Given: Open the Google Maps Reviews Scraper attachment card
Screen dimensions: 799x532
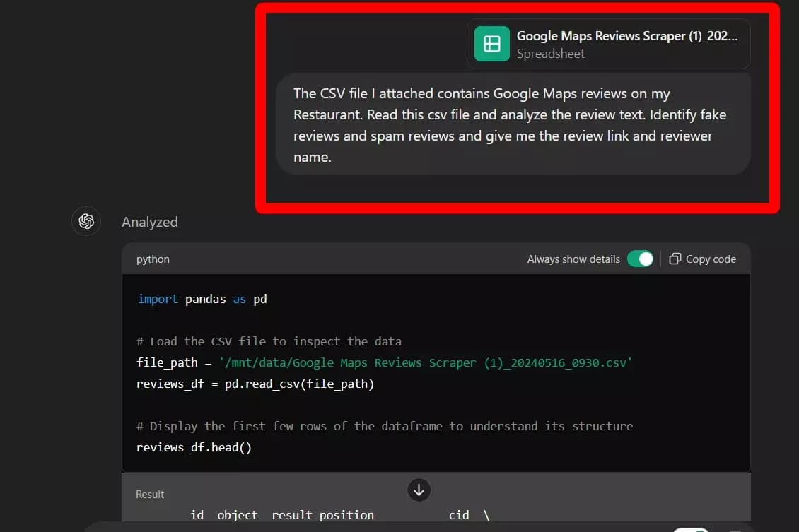Looking at the screenshot, I should (608, 43).
